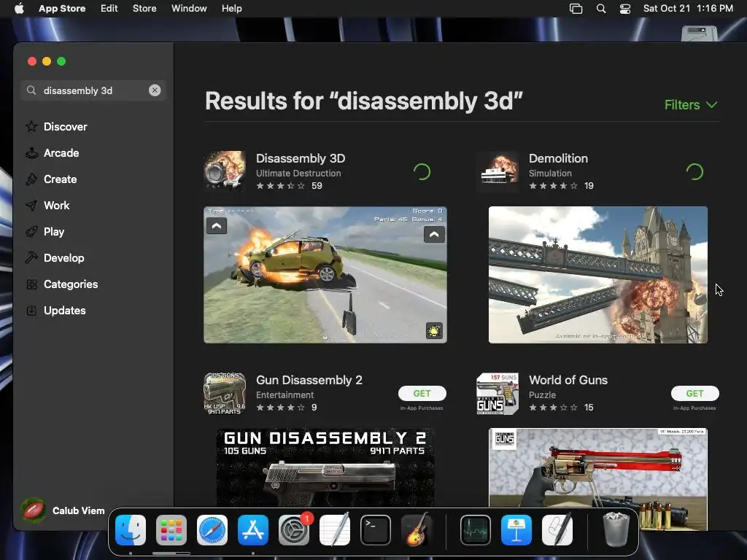
Task: Launch GarageBand from the Dock
Action: click(x=417, y=530)
